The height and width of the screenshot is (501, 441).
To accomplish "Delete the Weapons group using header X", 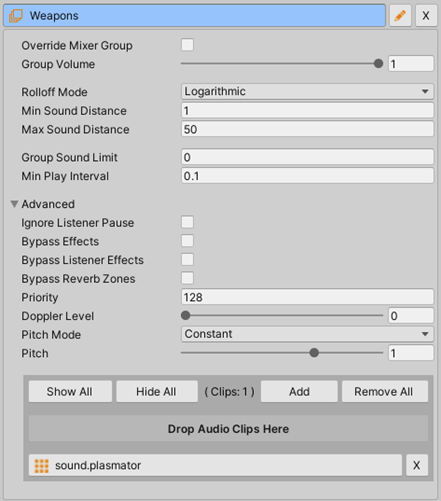I will click(x=426, y=16).
